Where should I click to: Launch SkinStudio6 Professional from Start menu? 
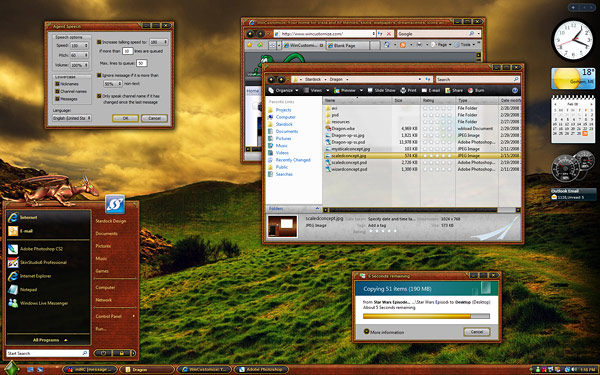click(38, 262)
